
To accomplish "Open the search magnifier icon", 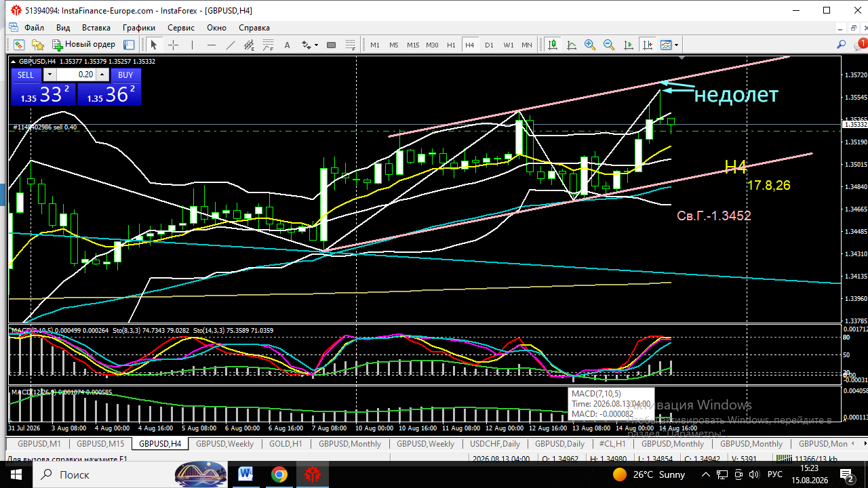I will [842, 45].
